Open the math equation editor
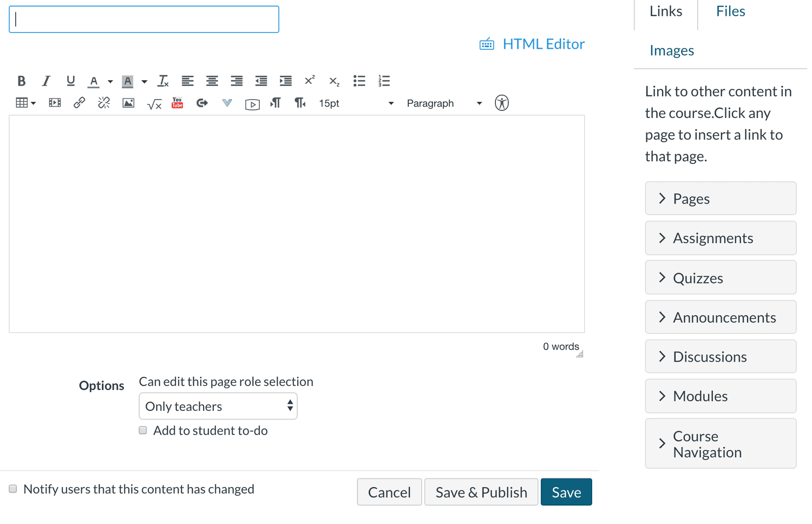The image size is (812, 524). point(154,103)
